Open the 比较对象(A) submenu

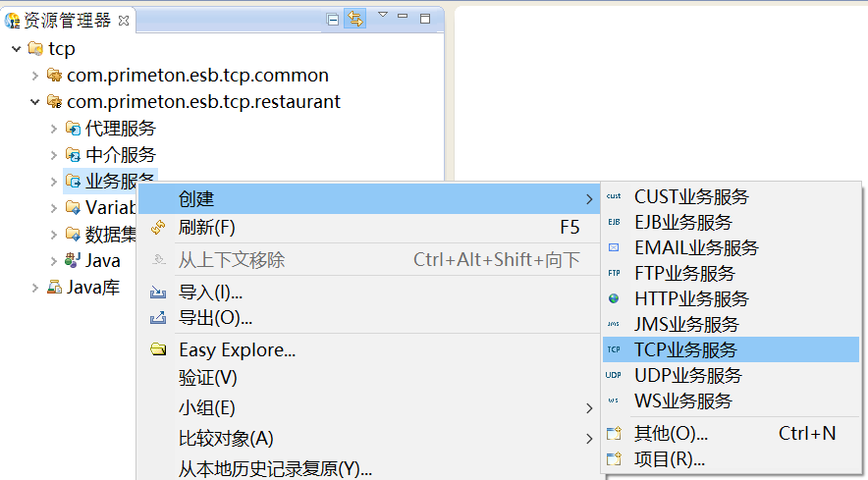coord(226,438)
